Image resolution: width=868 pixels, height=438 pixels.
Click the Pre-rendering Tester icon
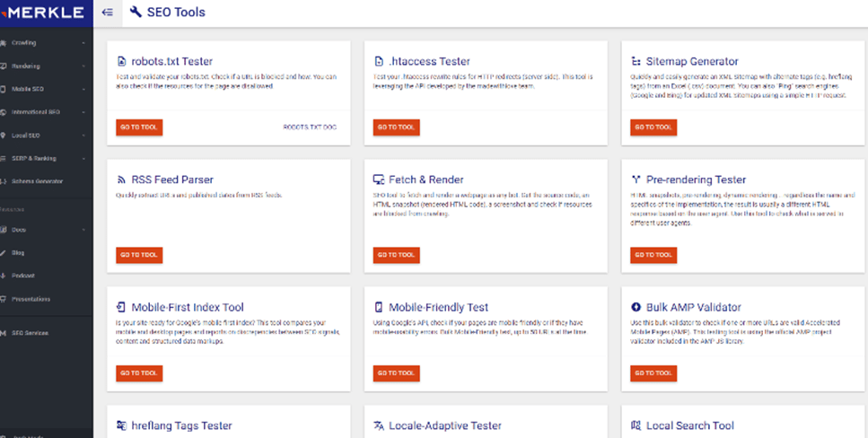636,180
